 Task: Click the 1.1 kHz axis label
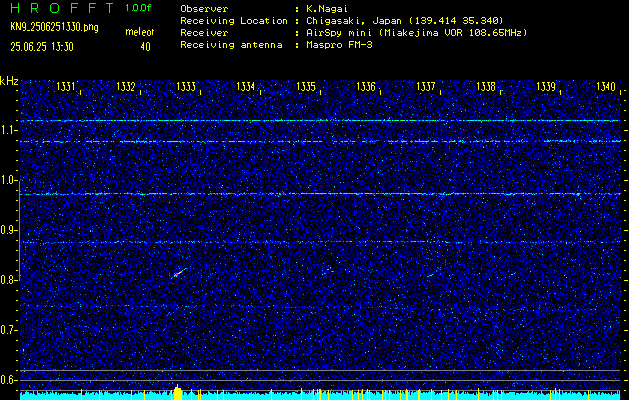tap(8, 130)
